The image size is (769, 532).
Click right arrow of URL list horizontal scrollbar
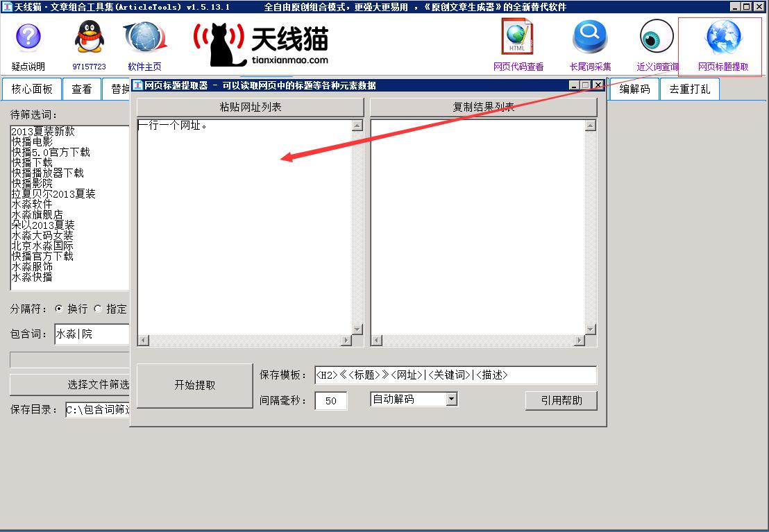(346, 340)
